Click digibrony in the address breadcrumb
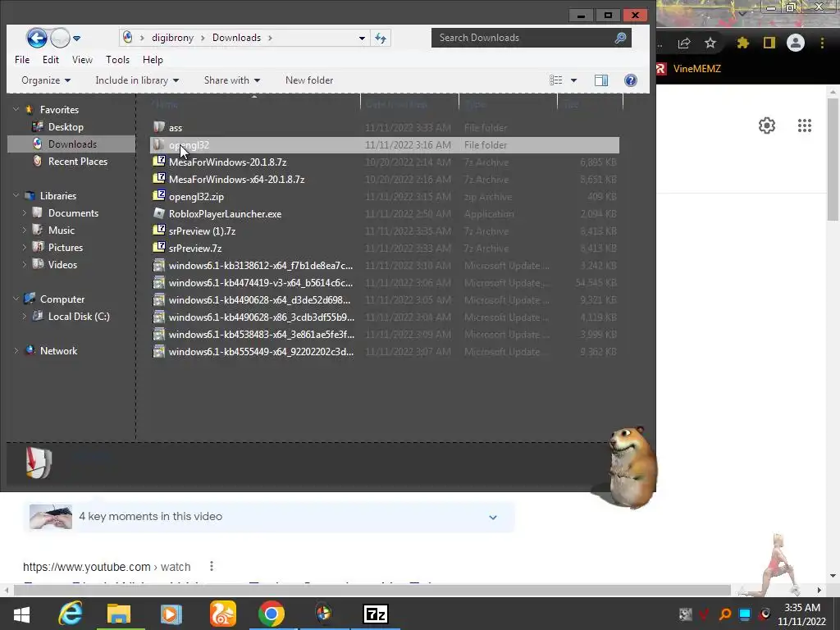The width and height of the screenshot is (840, 630). coord(172,38)
